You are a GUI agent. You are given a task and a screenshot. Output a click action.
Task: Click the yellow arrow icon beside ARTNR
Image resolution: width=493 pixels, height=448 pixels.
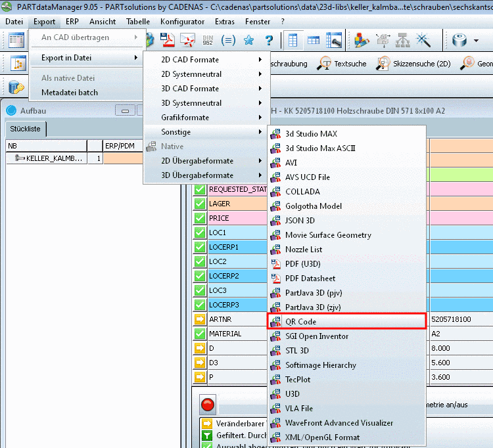(x=200, y=319)
